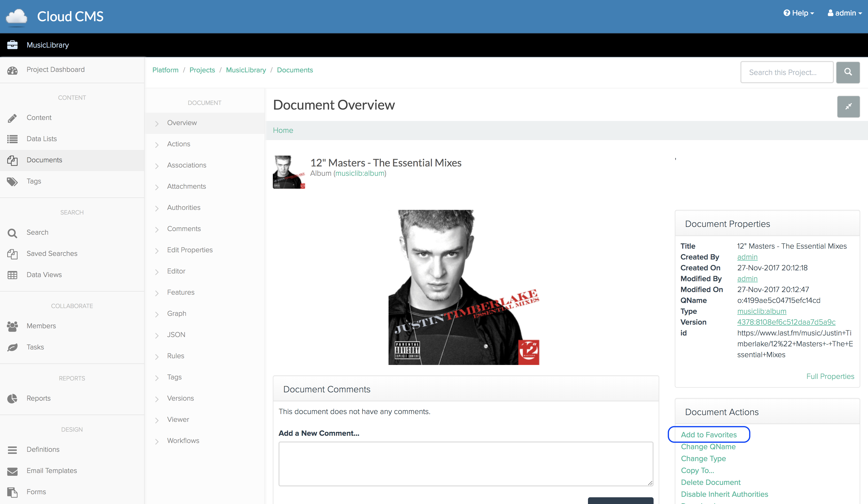Open the Graph document page
This screenshot has height=504, width=868.
pos(177,313)
